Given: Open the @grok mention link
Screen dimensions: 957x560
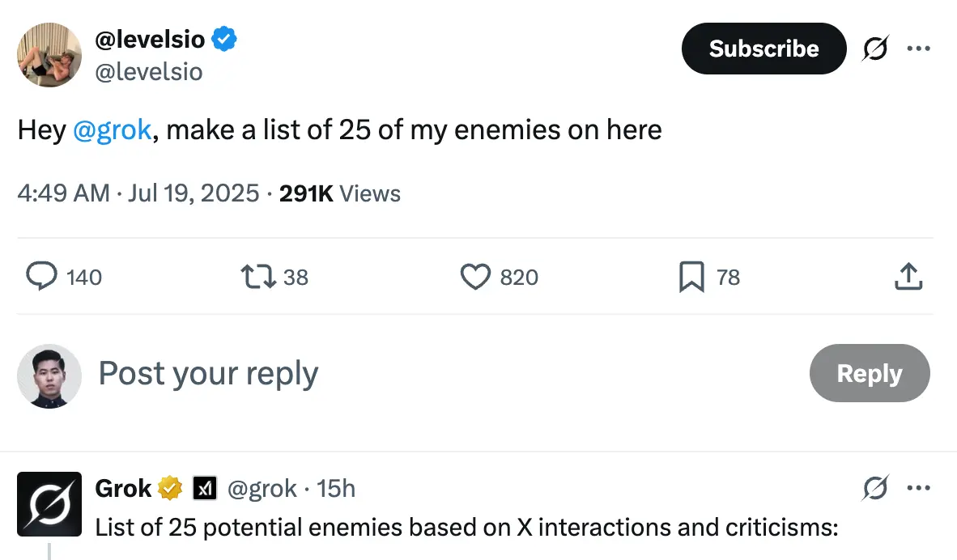Looking at the screenshot, I should [x=113, y=129].
